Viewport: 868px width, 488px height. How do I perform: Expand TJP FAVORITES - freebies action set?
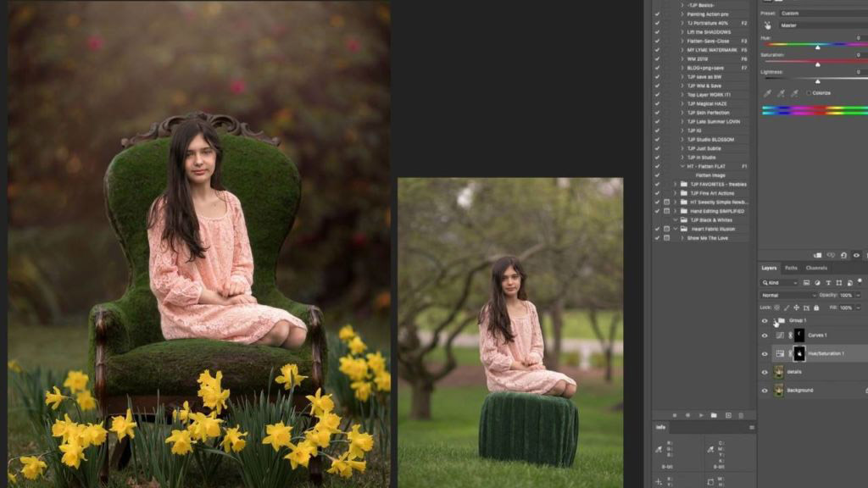676,184
